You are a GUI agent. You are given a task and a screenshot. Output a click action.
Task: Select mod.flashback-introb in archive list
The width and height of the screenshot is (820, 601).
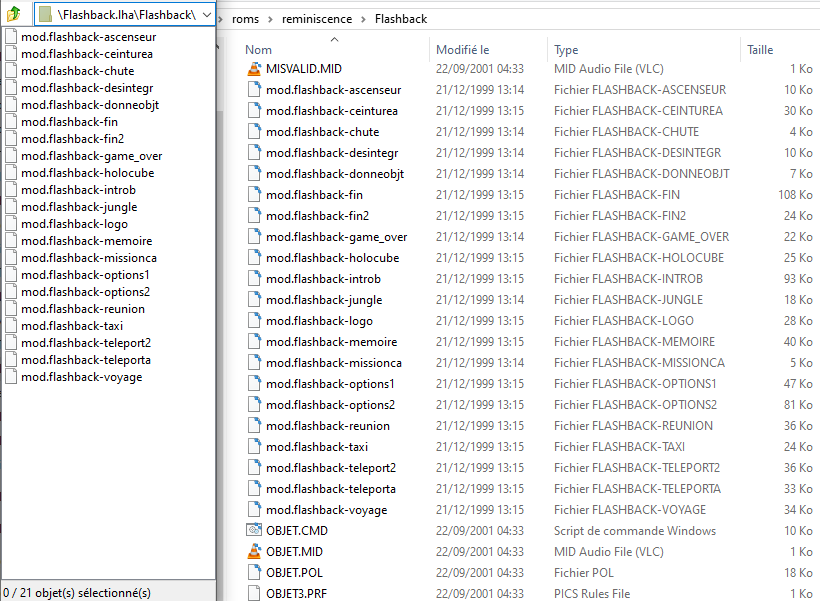(78, 190)
